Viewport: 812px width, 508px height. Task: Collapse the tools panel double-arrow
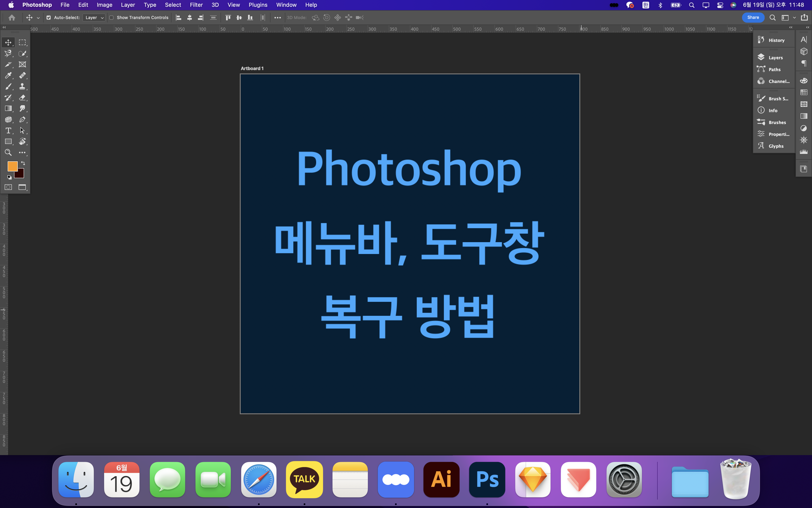click(x=4, y=27)
